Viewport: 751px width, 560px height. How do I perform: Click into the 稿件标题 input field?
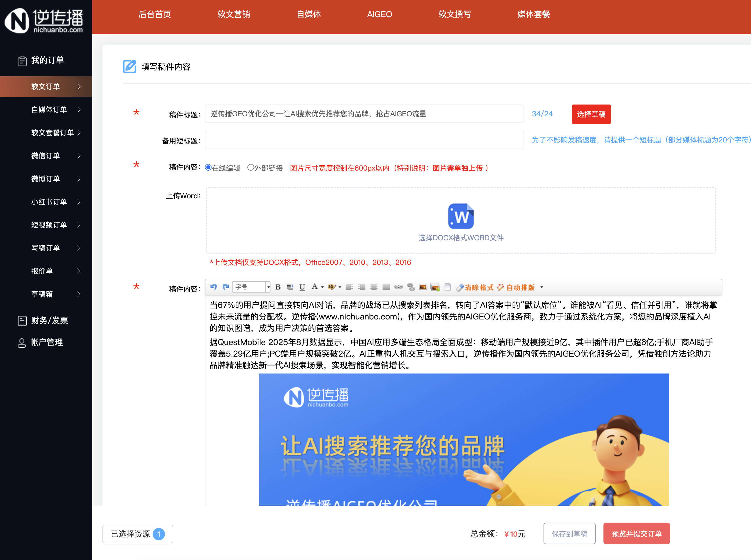364,114
